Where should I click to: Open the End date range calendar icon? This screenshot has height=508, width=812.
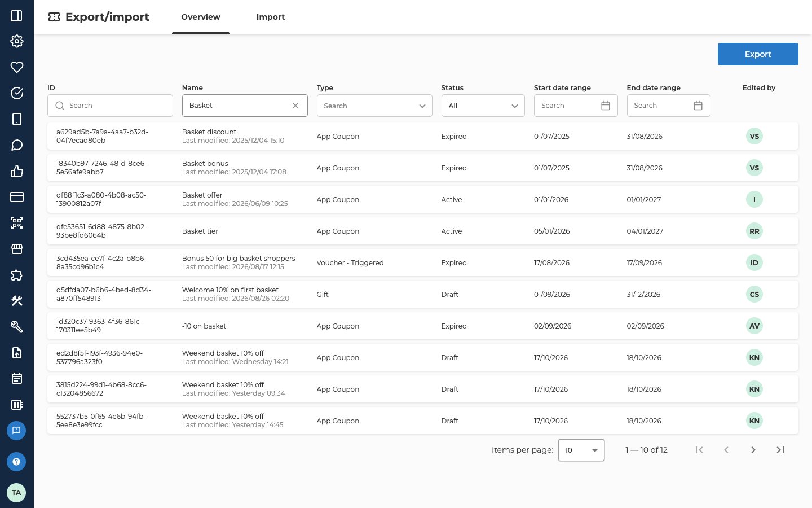pos(698,106)
